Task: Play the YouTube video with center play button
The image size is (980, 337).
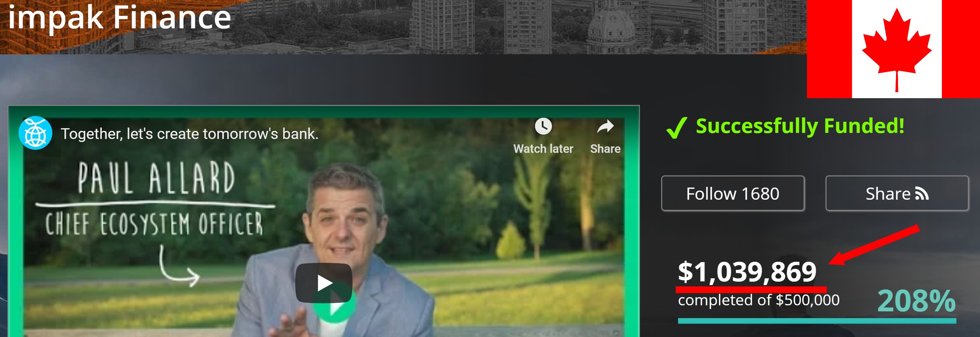Action: tap(324, 283)
